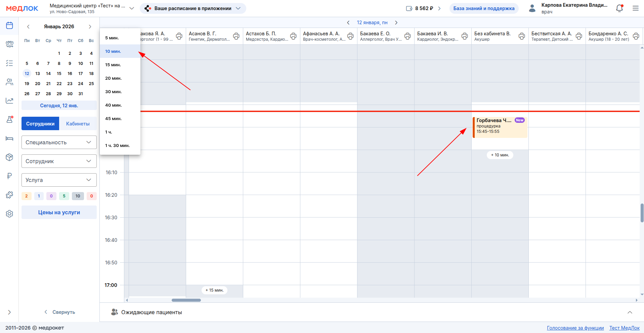This screenshot has height=333, width=644.
Task: Open the analytics chart sidebar icon
Action: pos(9,101)
